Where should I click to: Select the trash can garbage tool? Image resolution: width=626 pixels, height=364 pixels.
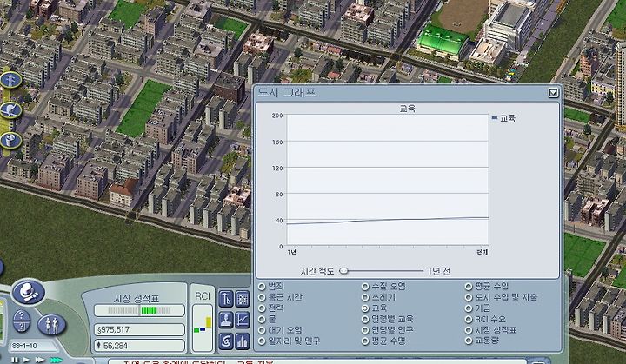(10, 141)
